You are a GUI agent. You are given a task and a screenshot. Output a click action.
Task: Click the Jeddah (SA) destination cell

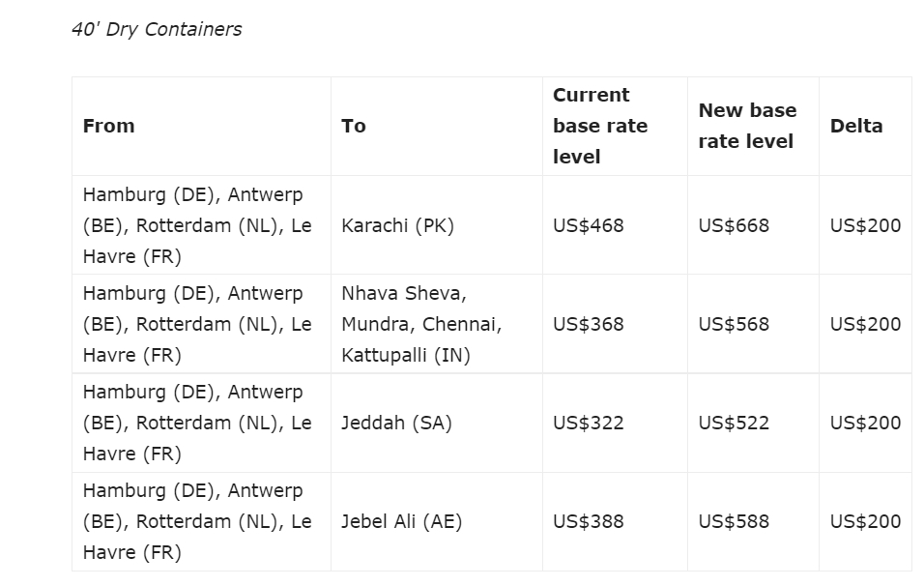pyautogui.click(x=396, y=423)
